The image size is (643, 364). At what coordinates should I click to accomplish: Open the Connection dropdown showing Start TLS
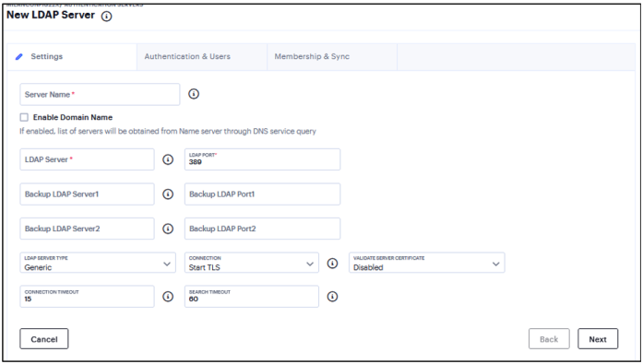point(251,263)
